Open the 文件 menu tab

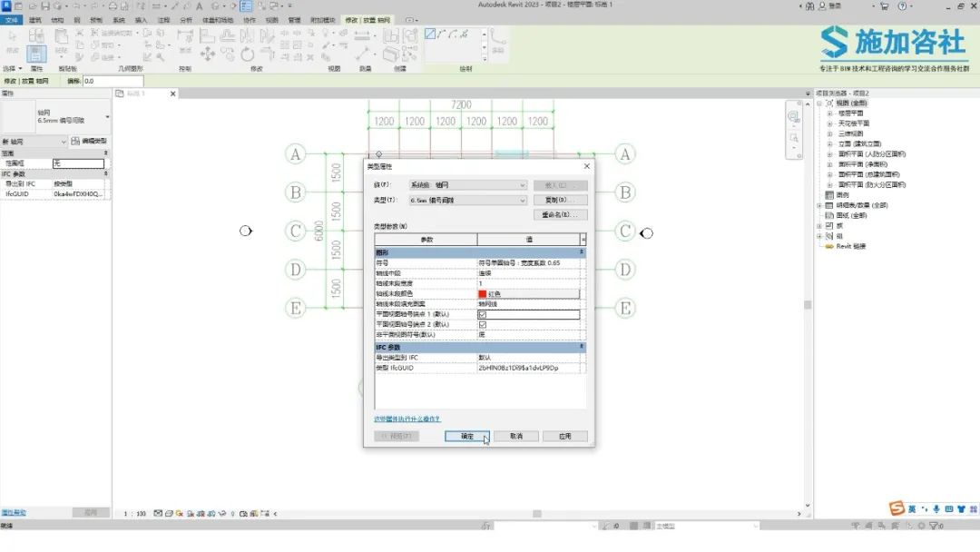12,20
